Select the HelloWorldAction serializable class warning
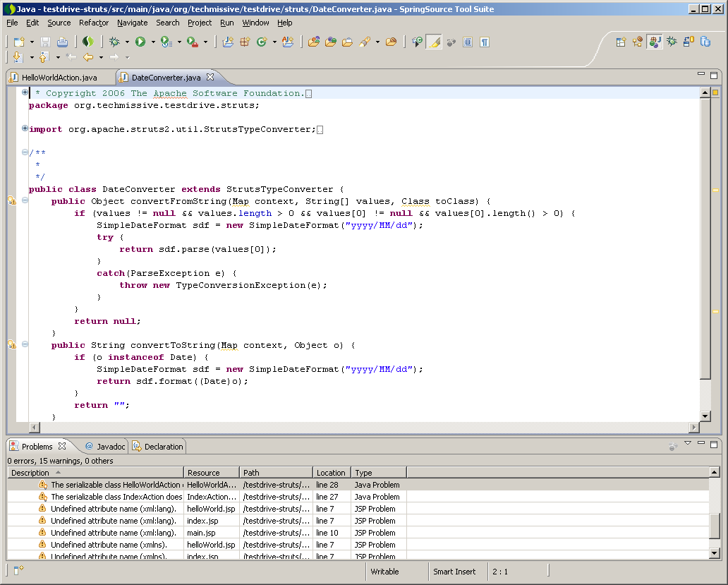728x585 pixels. [x=358, y=485]
